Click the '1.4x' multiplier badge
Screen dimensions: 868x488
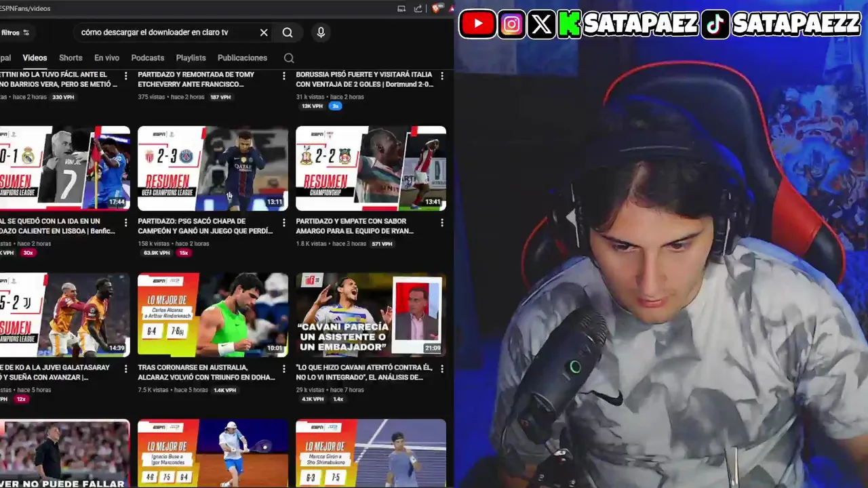(x=338, y=399)
